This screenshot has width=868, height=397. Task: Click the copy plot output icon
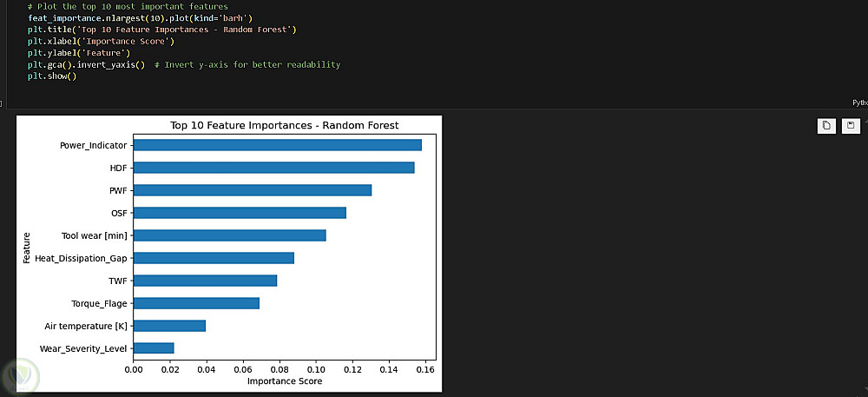[826, 126]
